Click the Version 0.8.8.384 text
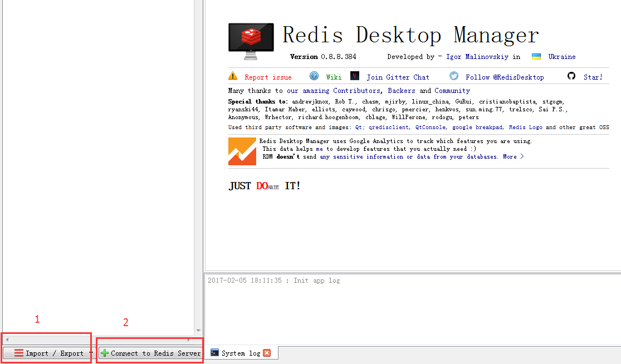The image size is (621, 364). [x=323, y=57]
